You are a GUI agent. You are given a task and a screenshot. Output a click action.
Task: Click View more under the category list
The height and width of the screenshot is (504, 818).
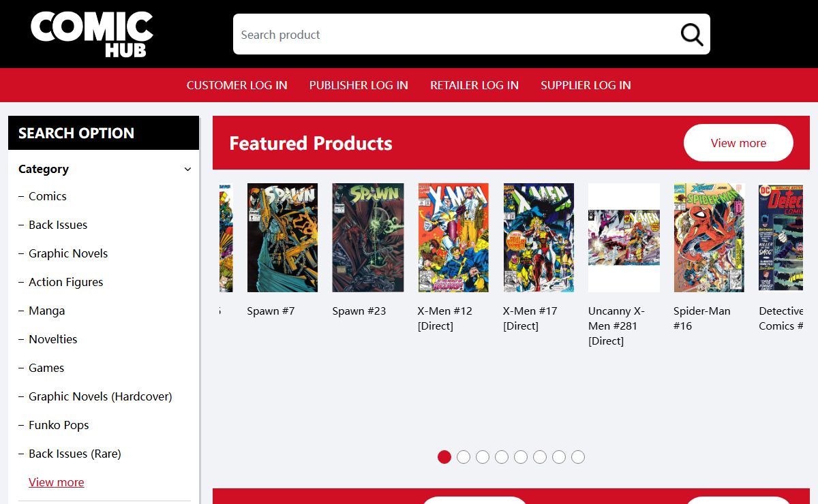[57, 482]
